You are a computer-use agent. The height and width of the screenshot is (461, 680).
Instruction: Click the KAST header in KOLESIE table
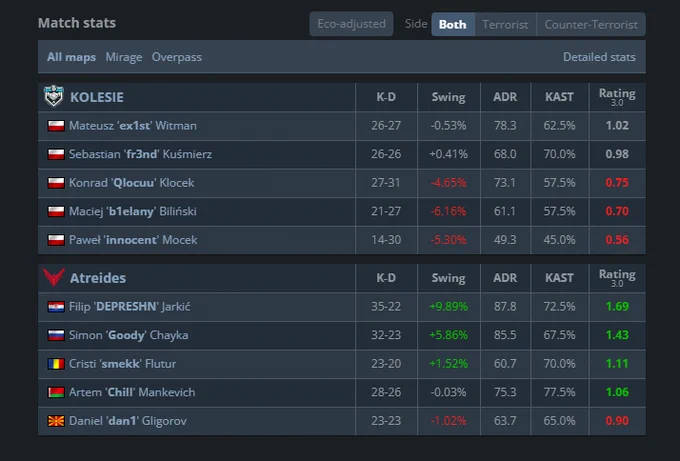(x=559, y=97)
